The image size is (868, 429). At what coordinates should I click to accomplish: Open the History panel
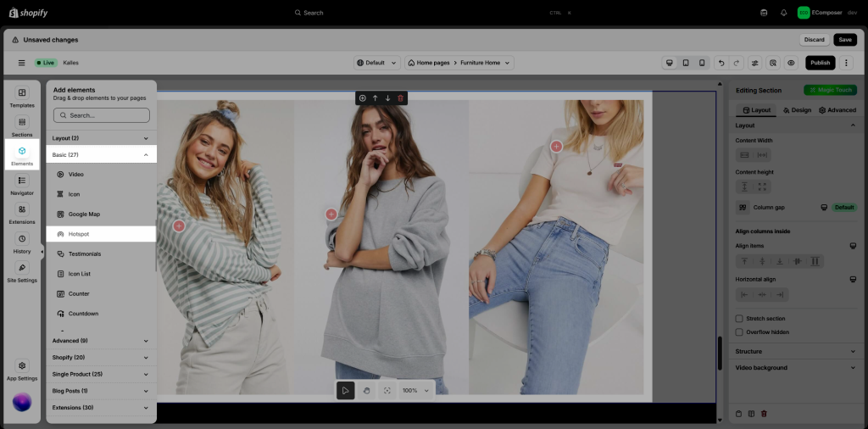(x=22, y=242)
